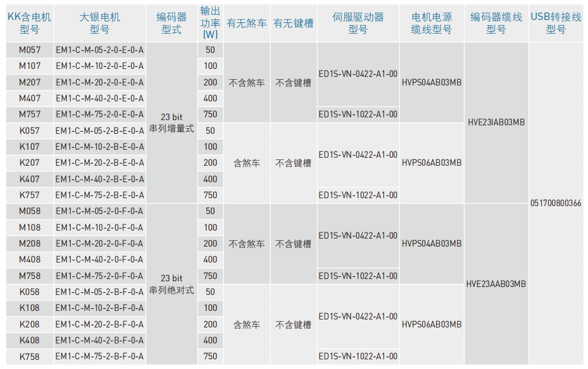Select motor model EM1-C-M-75-2-B-E-0-A

click(100, 195)
